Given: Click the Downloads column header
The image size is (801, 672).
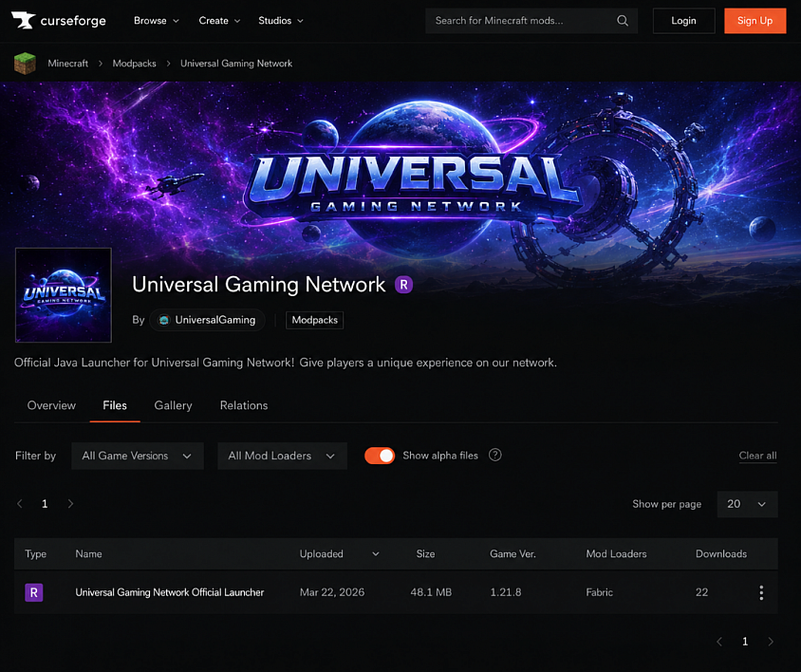Looking at the screenshot, I should (721, 554).
